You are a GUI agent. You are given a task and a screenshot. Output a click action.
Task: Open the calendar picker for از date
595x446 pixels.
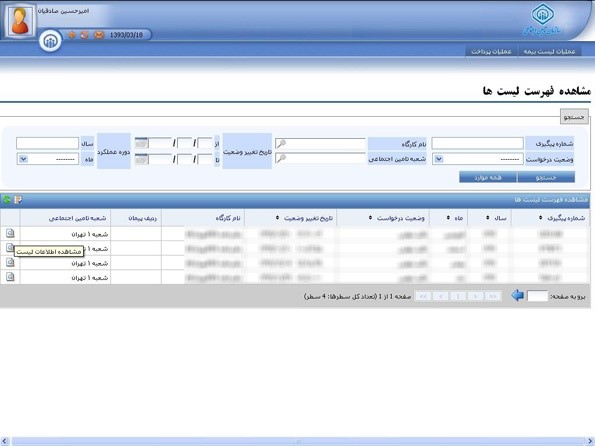pyautogui.click(x=141, y=143)
